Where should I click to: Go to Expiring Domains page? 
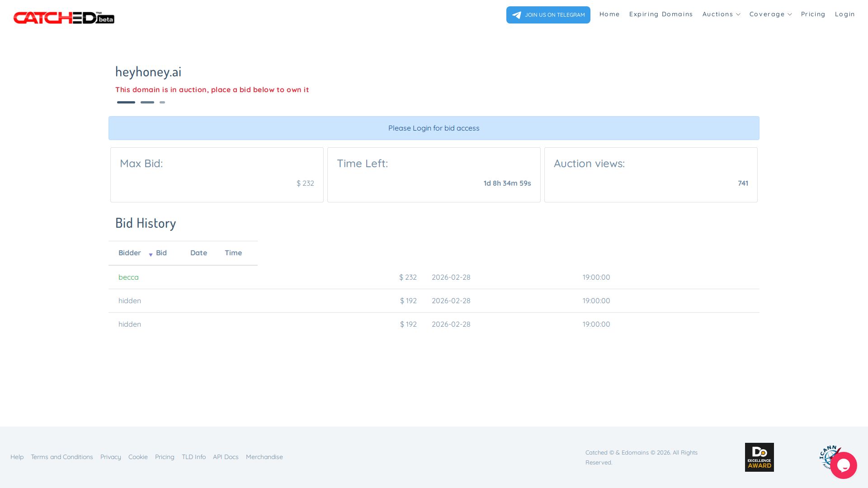pos(660,14)
